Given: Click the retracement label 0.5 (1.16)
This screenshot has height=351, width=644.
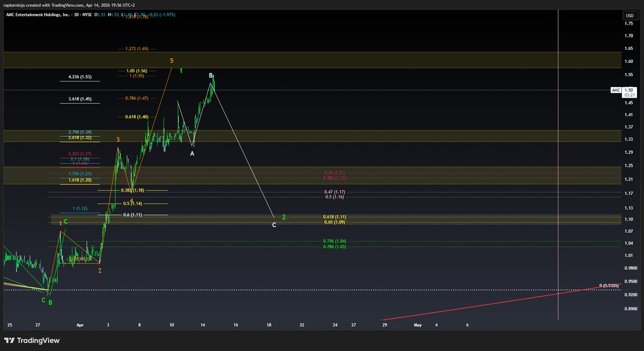Looking at the screenshot, I should pyautogui.click(x=335, y=197).
